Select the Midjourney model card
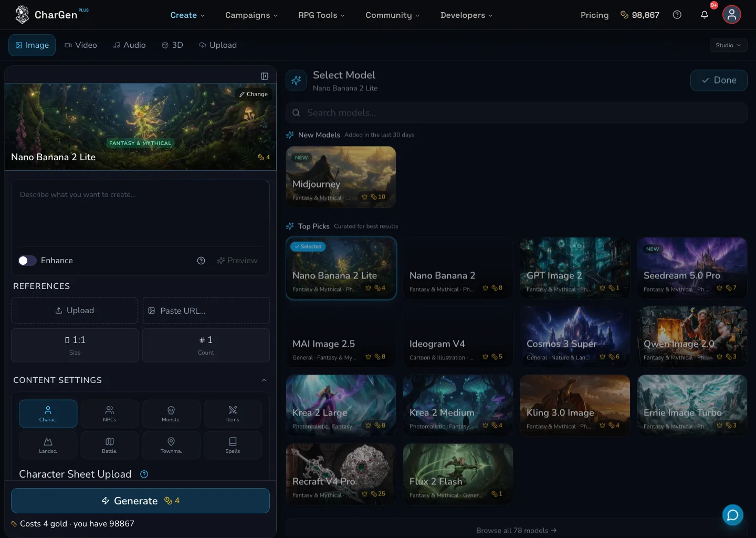Viewport: 756px width, 538px height. 341,177
